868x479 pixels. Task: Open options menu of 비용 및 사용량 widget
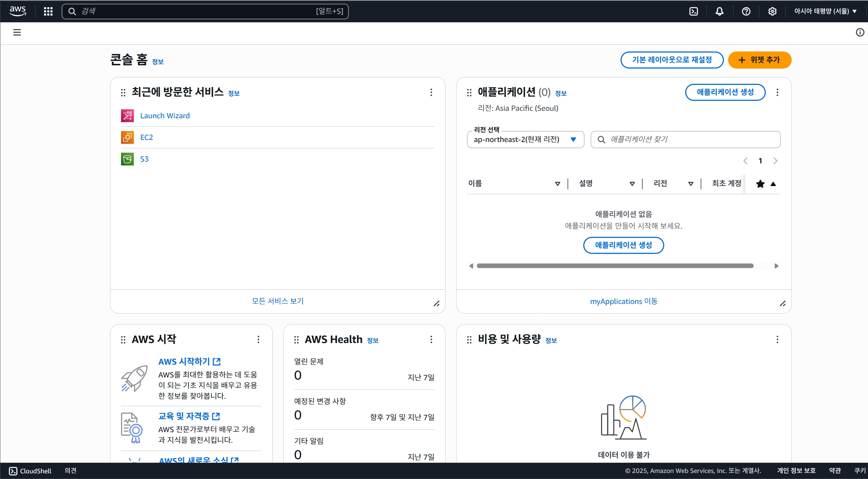pyautogui.click(x=777, y=339)
